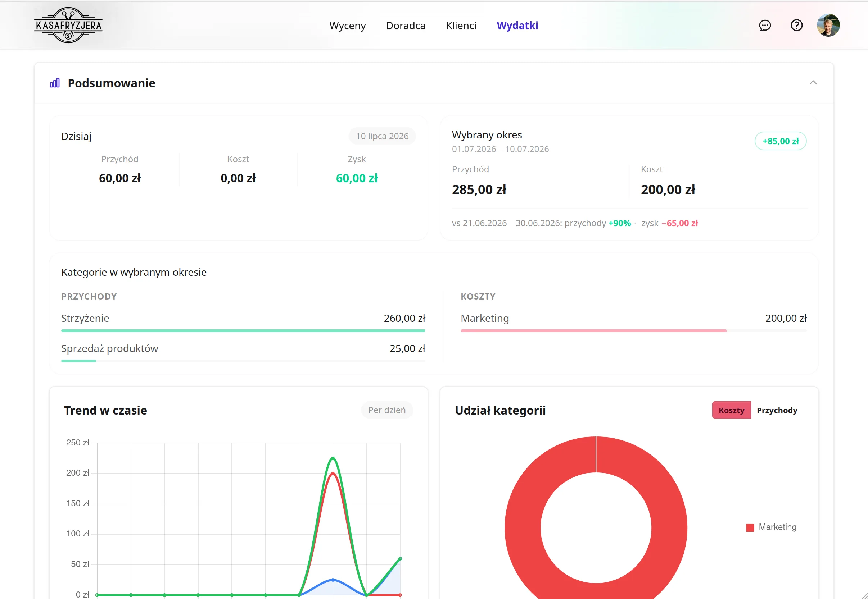Switch category share to Przychody
The width and height of the screenshot is (868, 599).
pyautogui.click(x=777, y=410)
